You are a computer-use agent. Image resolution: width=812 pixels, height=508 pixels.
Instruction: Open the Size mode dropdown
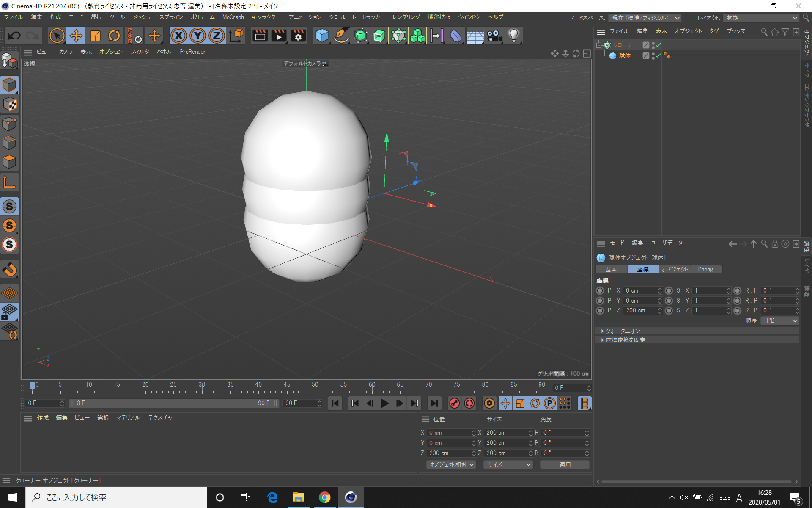508,464
